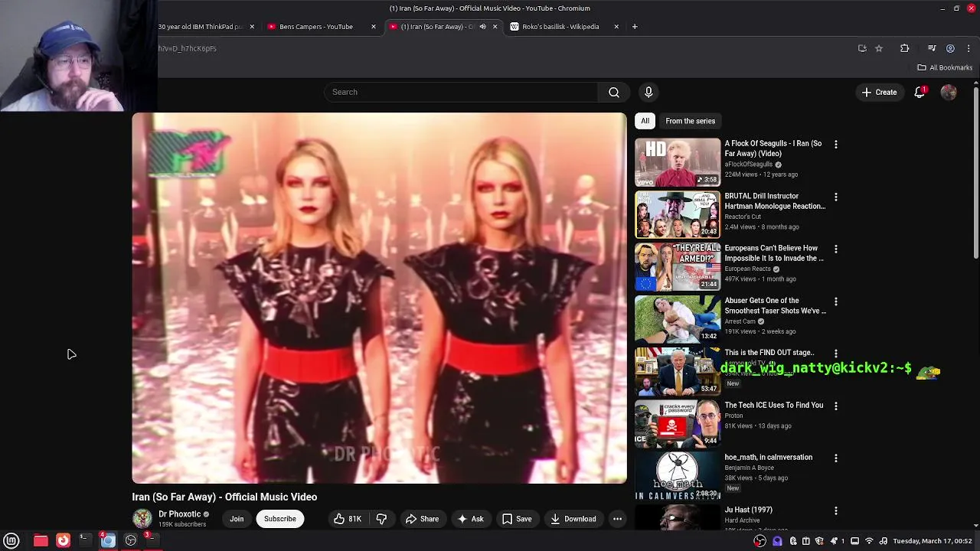Activate voice search microphone icon
980x551 pixels.
pos(648,92)
